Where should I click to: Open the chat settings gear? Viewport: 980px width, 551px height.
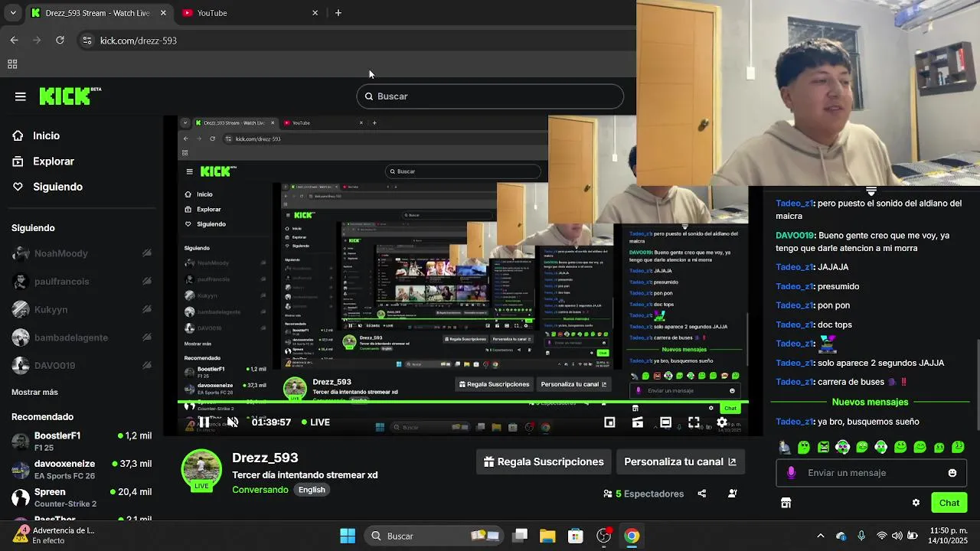click(x=916, y=503)
